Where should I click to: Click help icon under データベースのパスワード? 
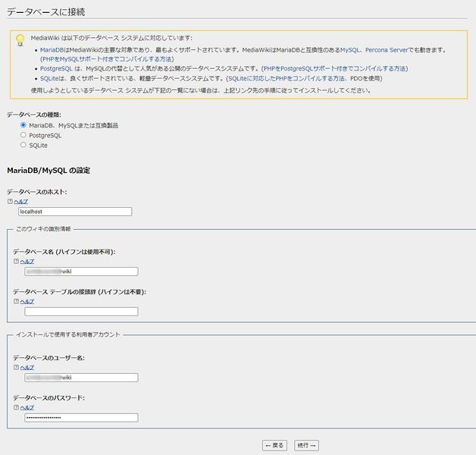point(16,407)
